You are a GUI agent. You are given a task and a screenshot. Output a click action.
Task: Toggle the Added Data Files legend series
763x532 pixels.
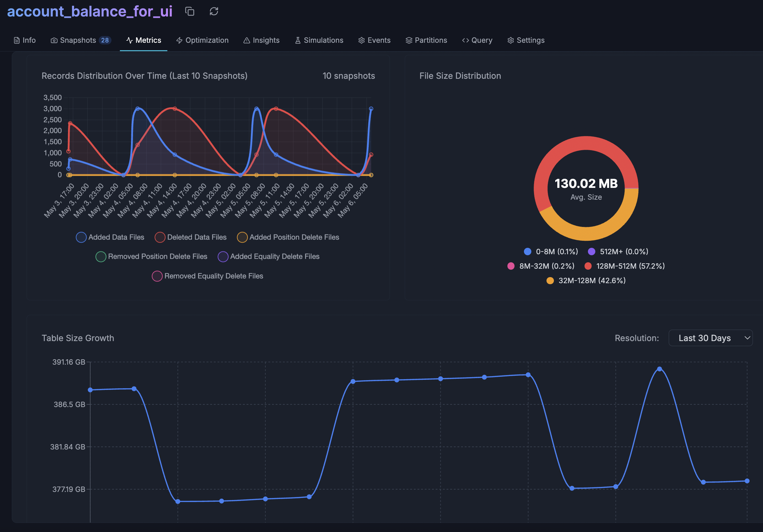tap(110, 237)
